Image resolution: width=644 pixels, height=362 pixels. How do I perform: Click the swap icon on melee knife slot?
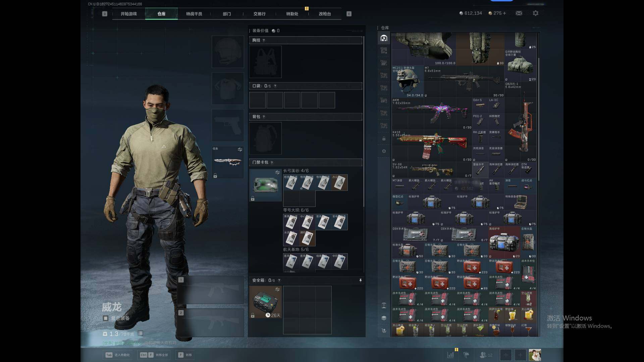240,149
